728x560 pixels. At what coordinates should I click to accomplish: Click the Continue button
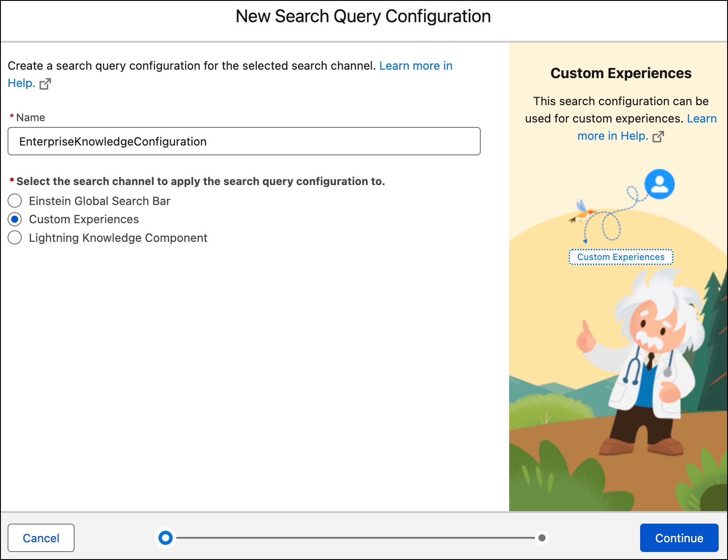pos(679,538)
